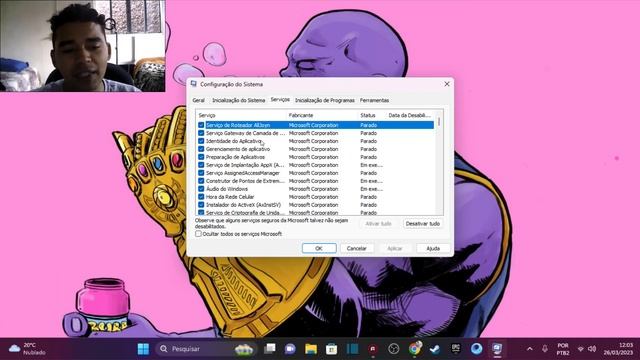Image resolution: width=640 pixels, height=360 pixels.
Task: Open the Ferramentas tab
Action: tap(374, 100)
